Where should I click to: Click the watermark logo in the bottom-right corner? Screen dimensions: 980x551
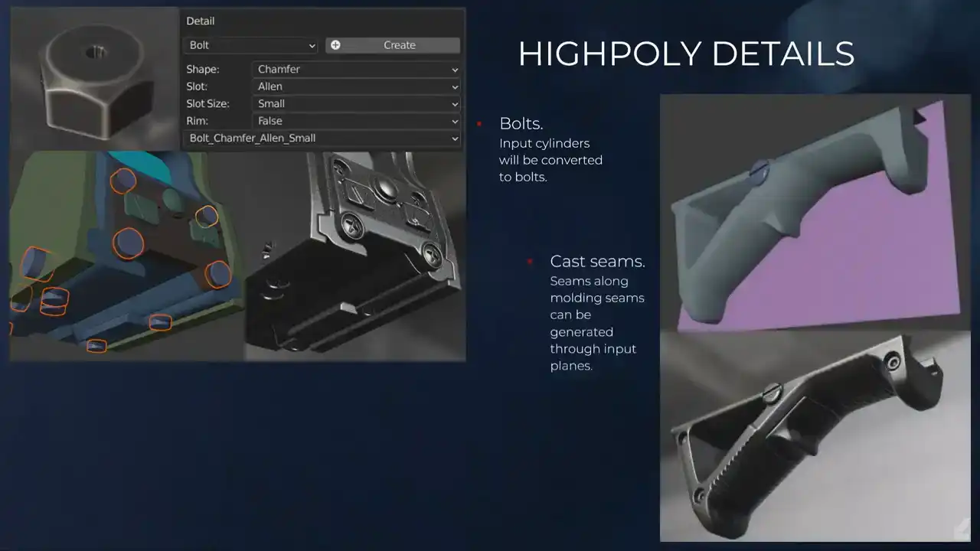[x=963, y=529]
